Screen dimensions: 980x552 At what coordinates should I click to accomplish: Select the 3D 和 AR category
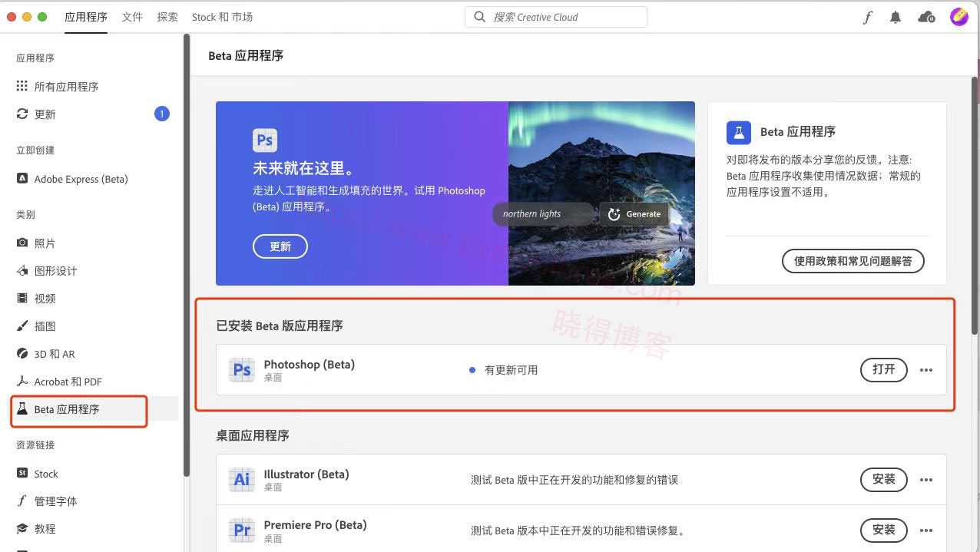click(55, 354)
